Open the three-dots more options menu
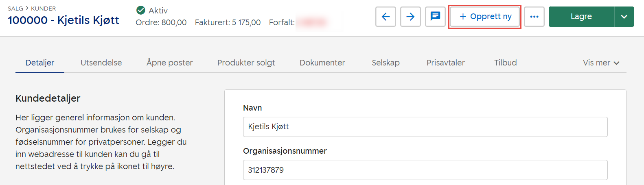The image size is (644, 185). coord(534,17)
